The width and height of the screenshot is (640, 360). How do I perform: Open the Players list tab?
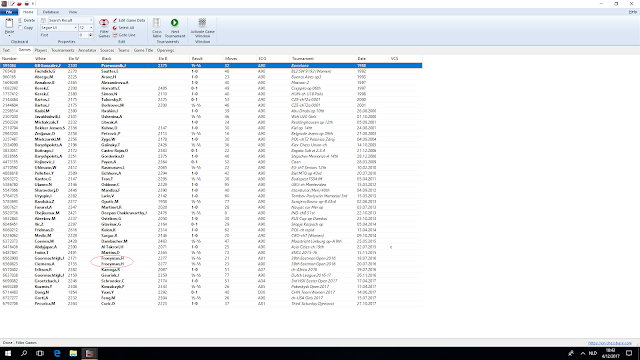pos(41,50)
